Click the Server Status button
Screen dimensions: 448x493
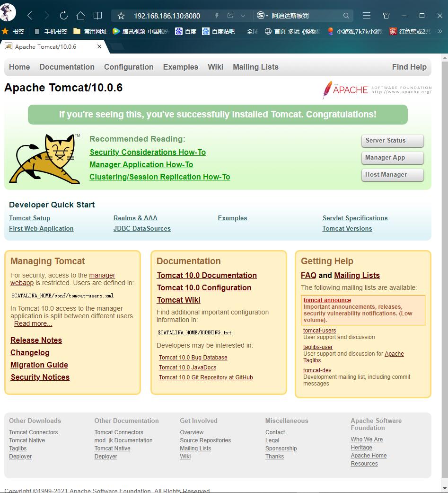click(392, 141)
